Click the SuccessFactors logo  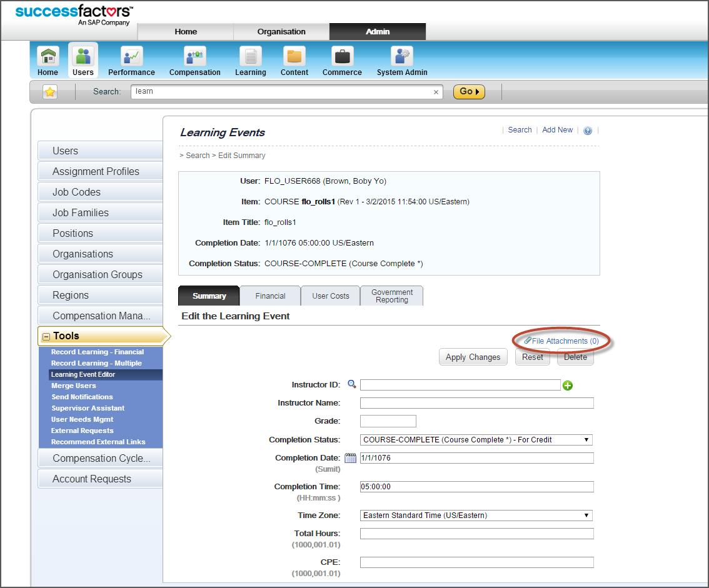click(74, 15)
